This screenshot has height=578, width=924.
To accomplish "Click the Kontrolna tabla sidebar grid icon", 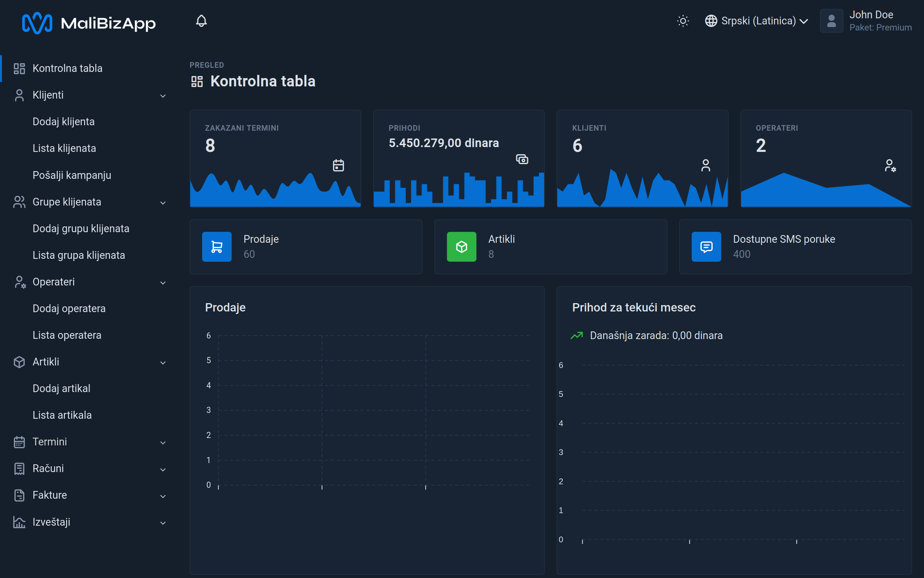I will 19,68.
